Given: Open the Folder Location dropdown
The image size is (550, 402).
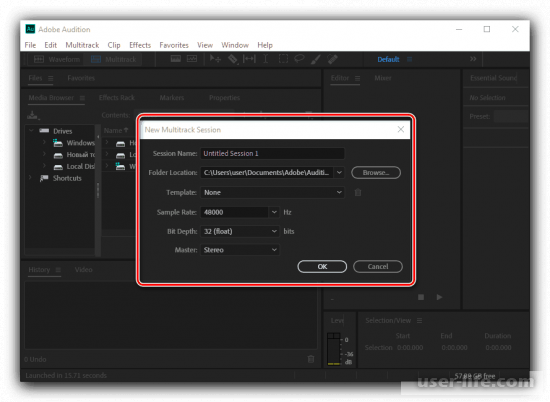Looking at the screenshot, I should [339, 173].
